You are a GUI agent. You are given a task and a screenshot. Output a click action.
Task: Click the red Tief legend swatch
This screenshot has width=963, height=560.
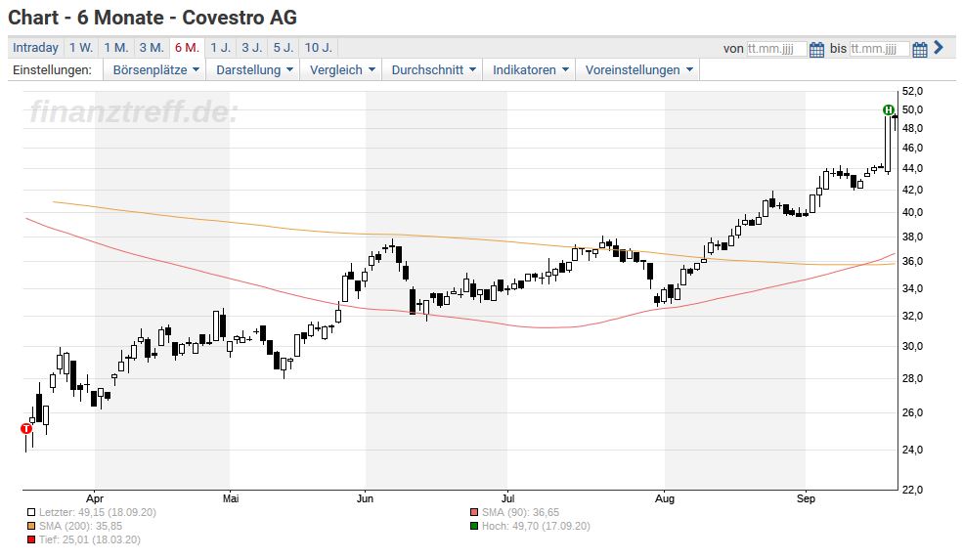(x=31, y=540)
